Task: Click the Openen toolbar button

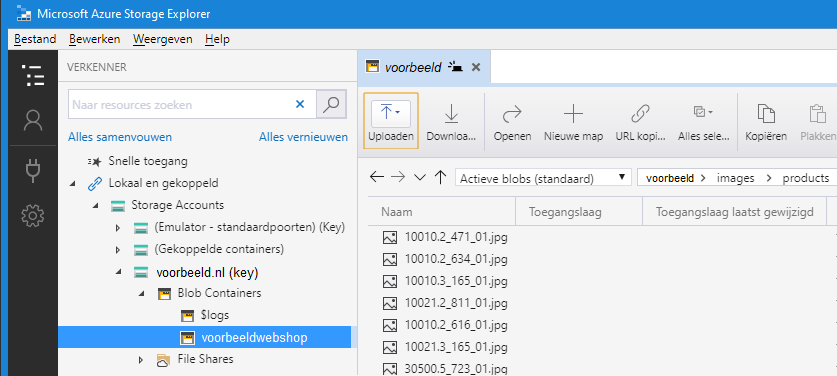Action: tap(512, 121)
